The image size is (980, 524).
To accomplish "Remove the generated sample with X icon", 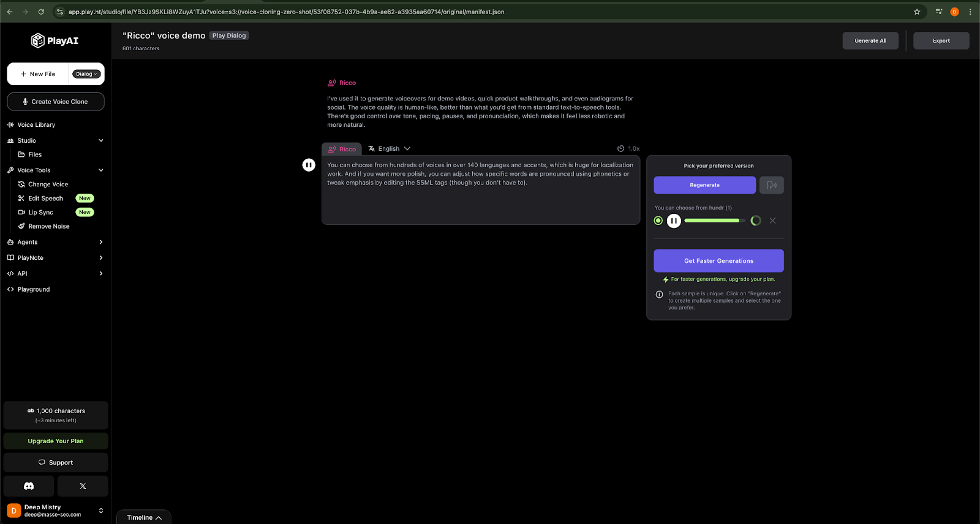I will (772, 221).
